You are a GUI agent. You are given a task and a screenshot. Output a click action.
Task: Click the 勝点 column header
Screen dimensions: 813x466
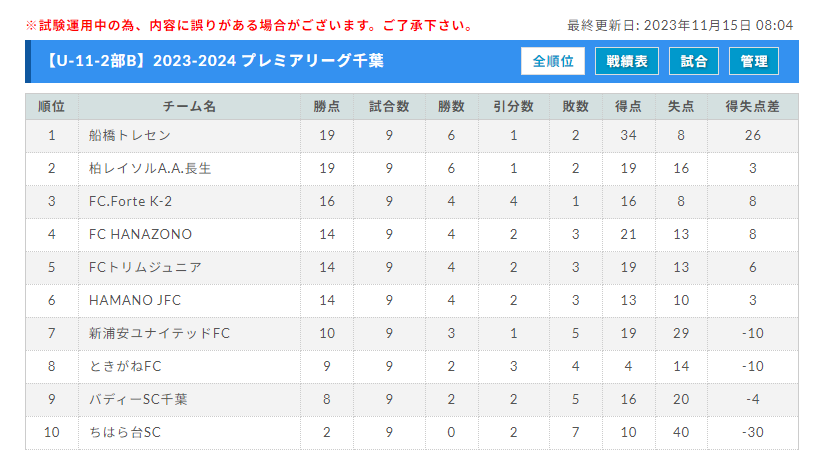[327, 107]
